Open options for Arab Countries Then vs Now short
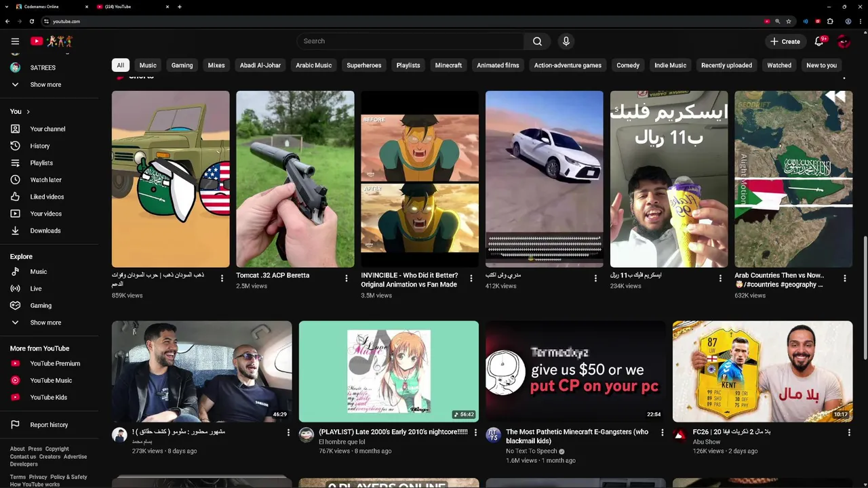The height and width of the screenshot is (488, 868). click(x=845, y=279)
